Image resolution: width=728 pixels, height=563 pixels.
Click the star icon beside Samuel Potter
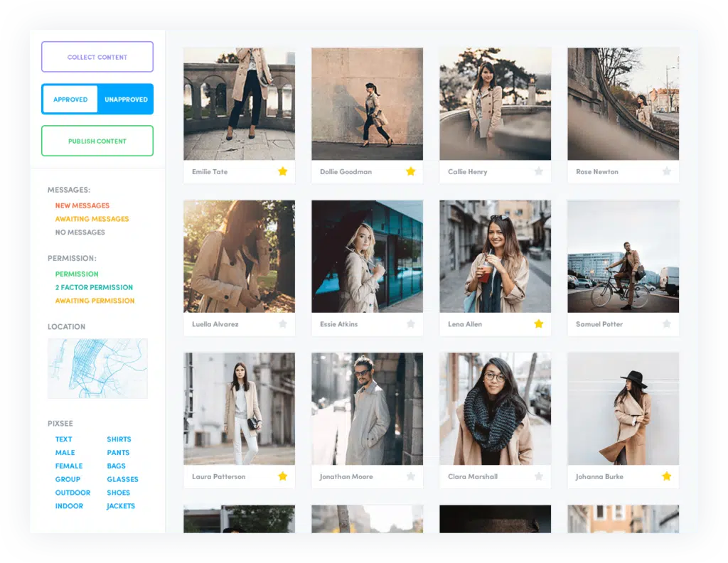tap(666, 324)
